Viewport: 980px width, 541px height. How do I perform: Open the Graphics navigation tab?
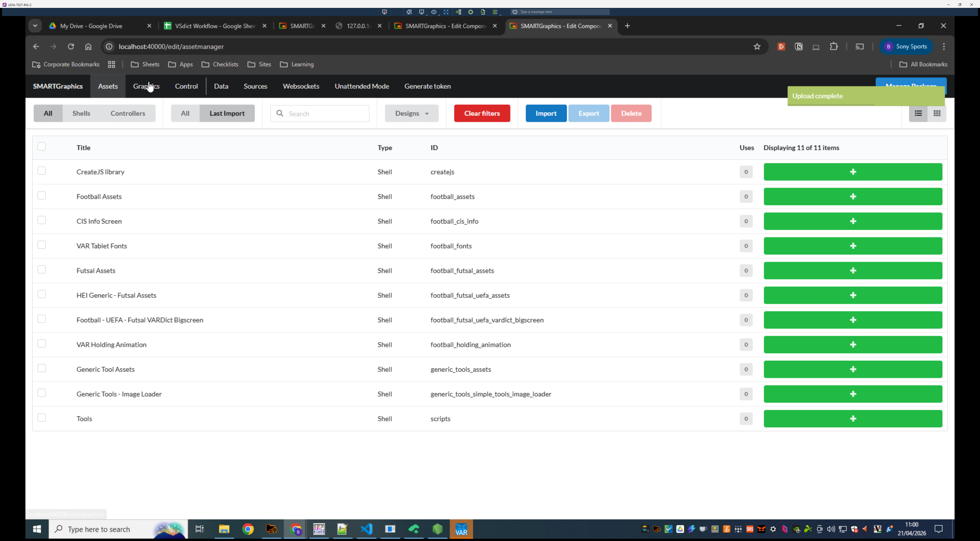point(146,86)
